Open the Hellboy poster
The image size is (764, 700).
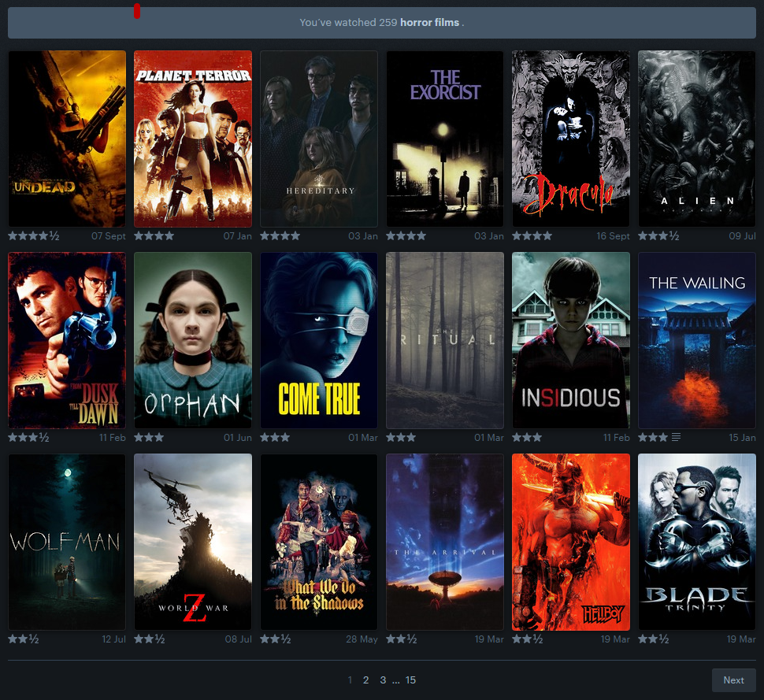570,543
